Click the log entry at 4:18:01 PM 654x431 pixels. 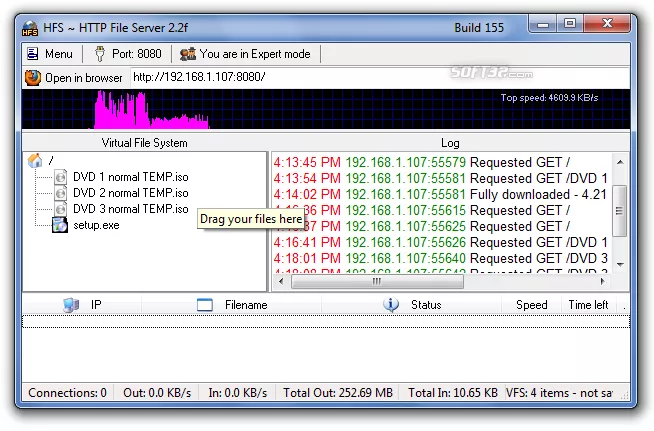440,258
